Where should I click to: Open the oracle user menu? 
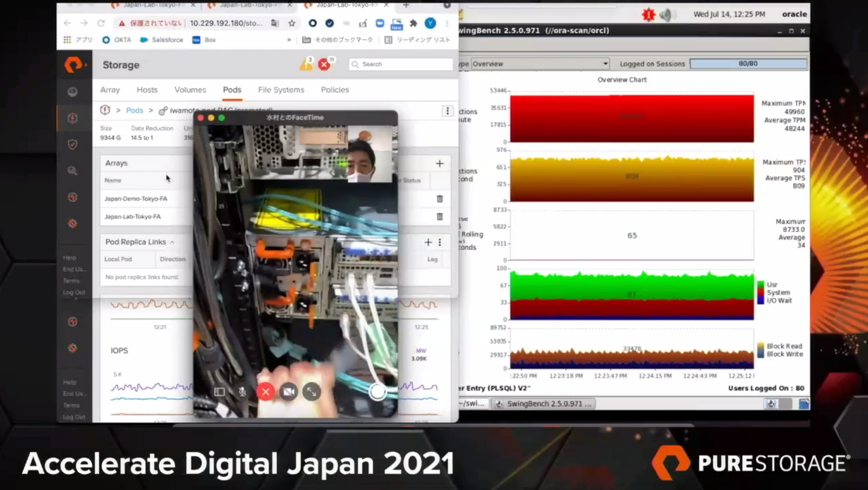(794, 14)
